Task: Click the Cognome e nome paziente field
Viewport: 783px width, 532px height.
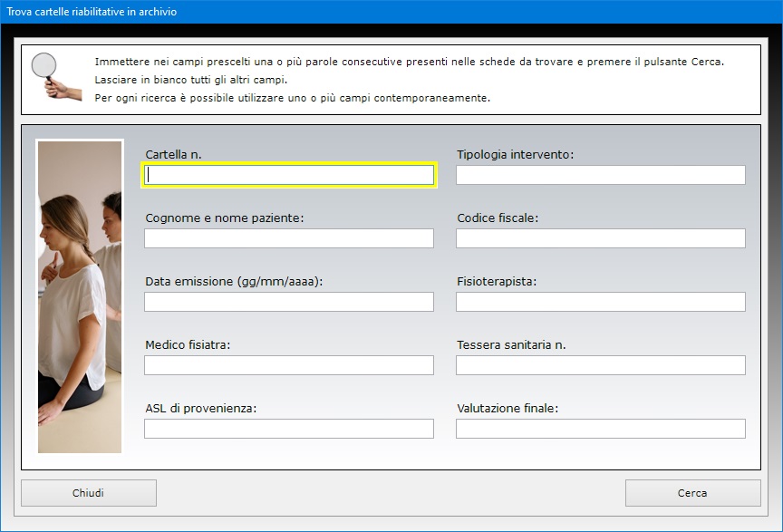Action: (x=289, y=238)
